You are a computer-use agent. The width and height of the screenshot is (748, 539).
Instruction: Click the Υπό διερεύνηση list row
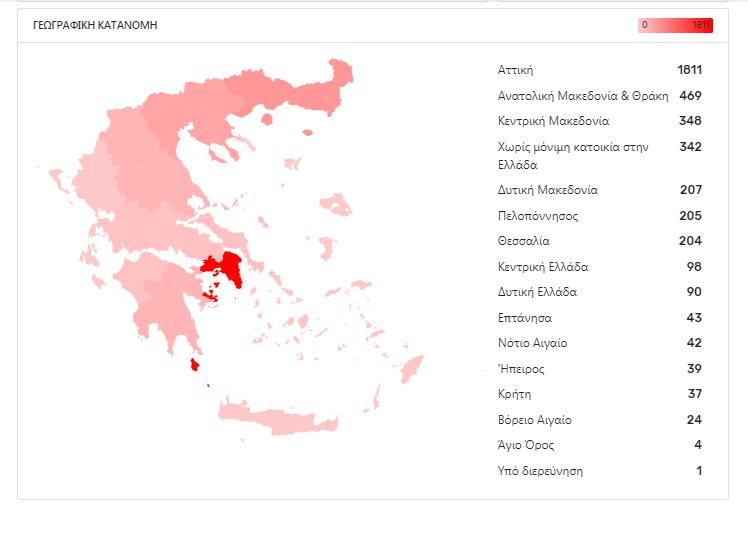[x=540, y=470]
